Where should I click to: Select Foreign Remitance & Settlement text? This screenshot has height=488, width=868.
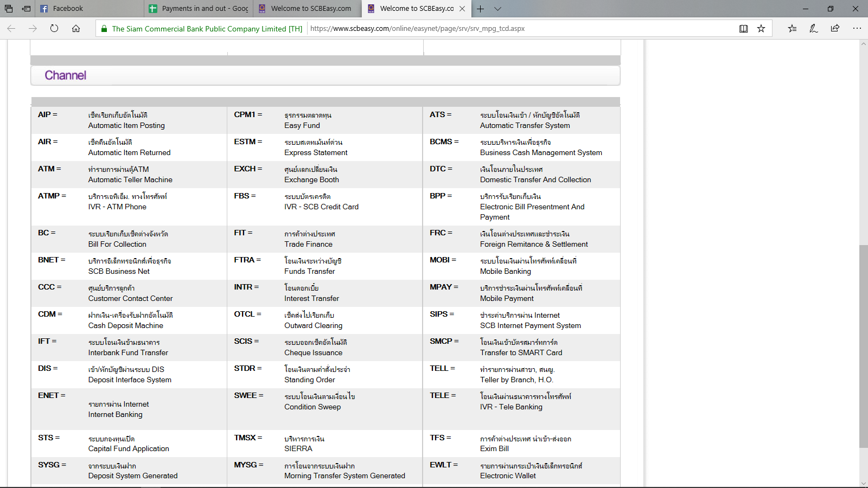534,244
